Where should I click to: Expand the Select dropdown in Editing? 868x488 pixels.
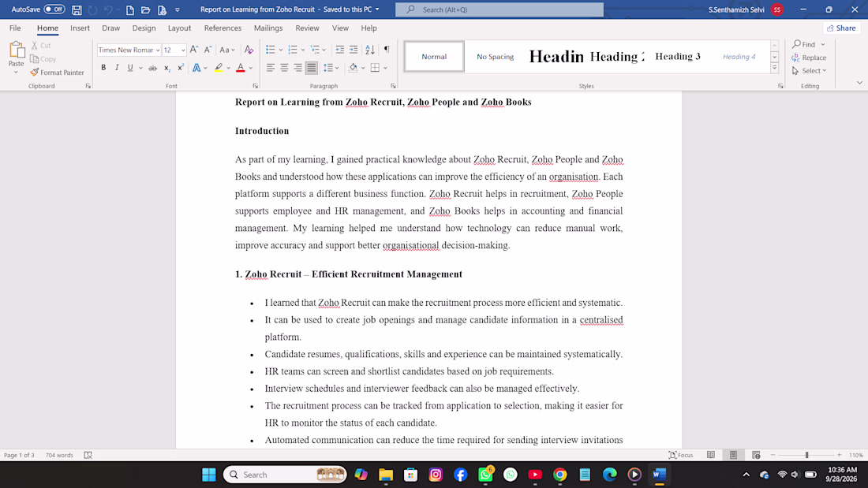pyautogui.click(x=810, y=71)
